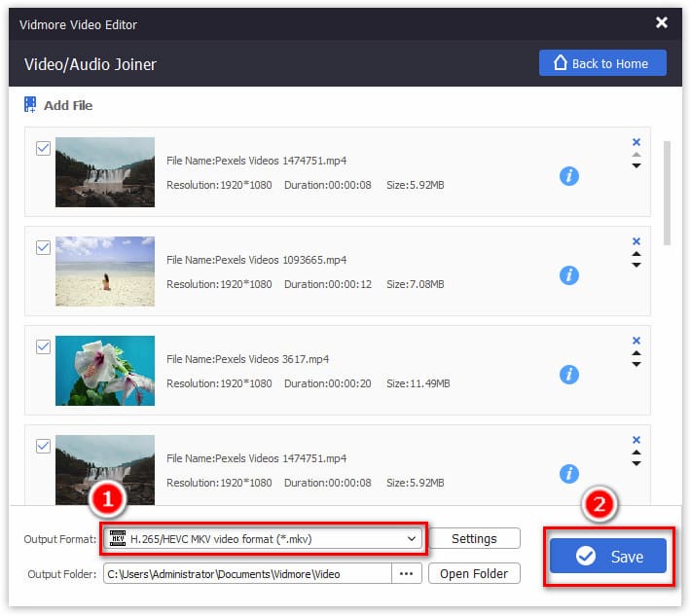Screen dimensions: 691x616
Task: Click the file list vertical scrollbar
Action: coord(667,193)
